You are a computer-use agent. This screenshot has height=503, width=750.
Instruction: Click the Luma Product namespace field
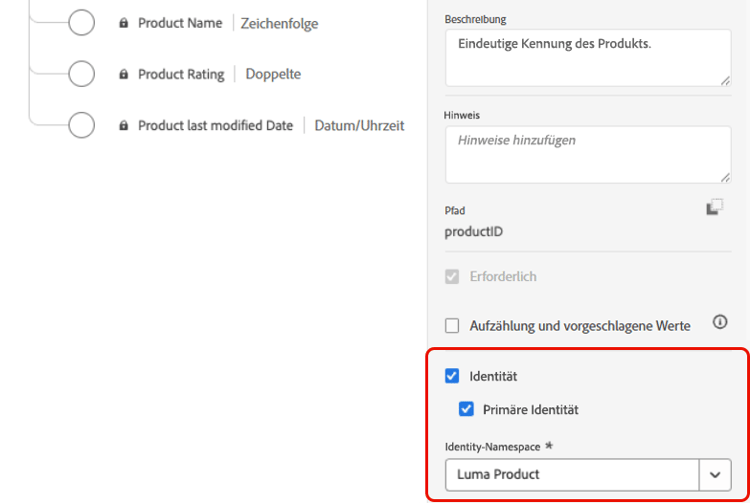(x=572, y=474)
